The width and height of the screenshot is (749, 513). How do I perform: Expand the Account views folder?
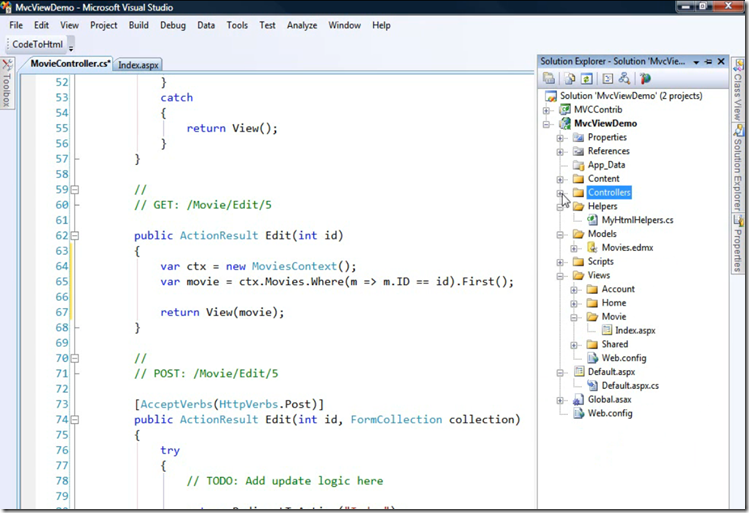coord(574,290)
